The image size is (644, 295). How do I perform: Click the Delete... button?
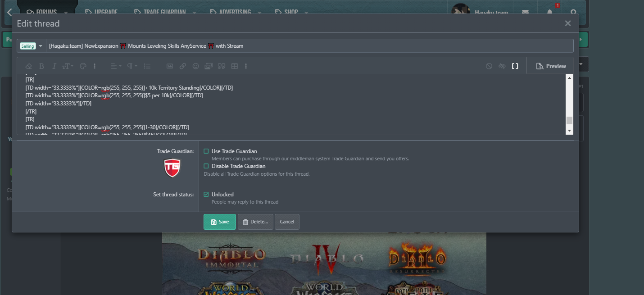click(x=255, y=222)
